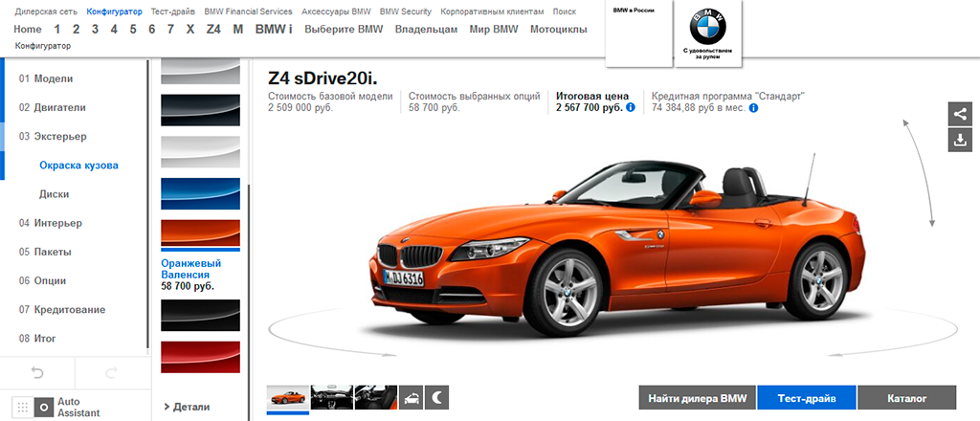Viewport: 980px width, 421px height.
Task: Open the 7 series menu
Action: pyautogui.click(x=170, y=30)
